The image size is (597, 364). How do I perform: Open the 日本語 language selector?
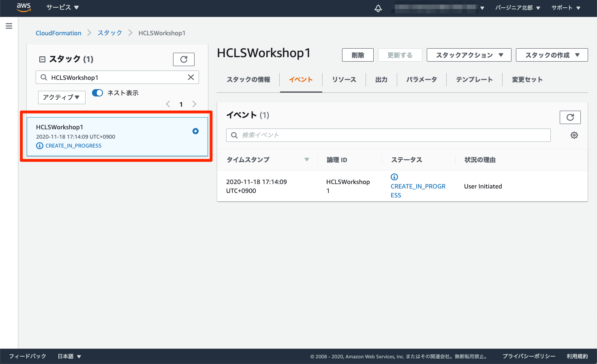click(69, 356)
